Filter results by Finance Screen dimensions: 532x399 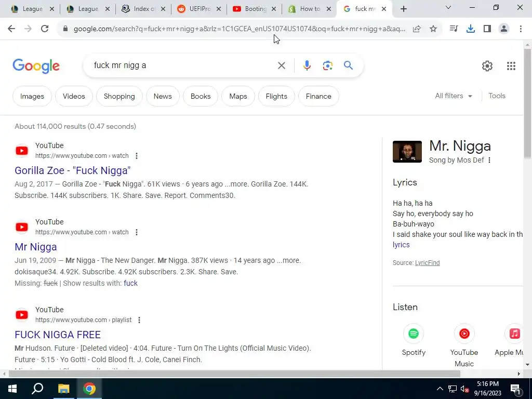318,96
